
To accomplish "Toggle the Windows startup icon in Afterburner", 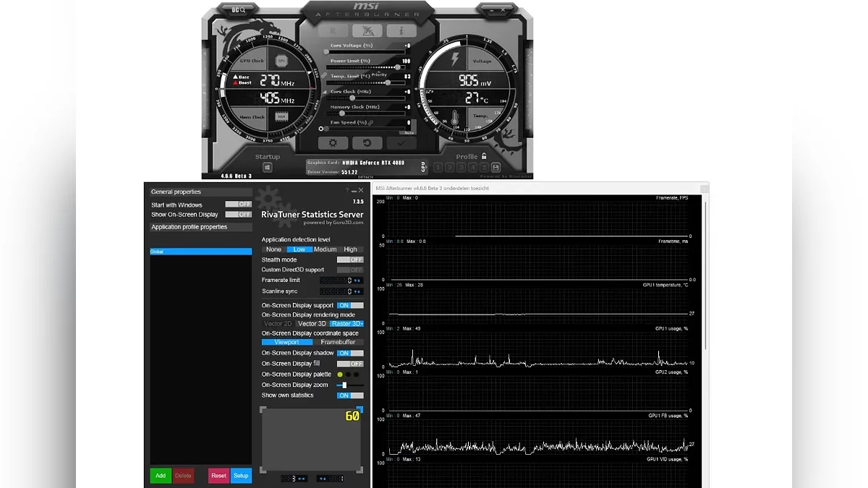I will 267,167.
